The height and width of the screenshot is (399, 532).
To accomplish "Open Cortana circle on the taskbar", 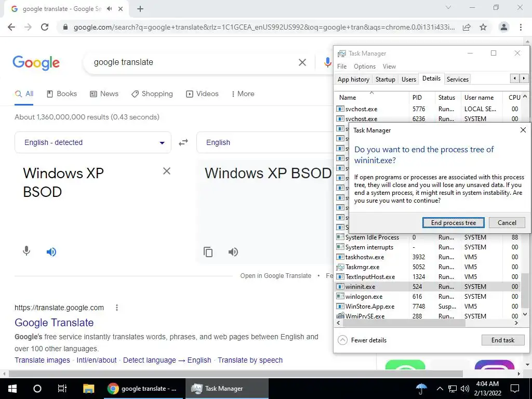I will 37,389.
